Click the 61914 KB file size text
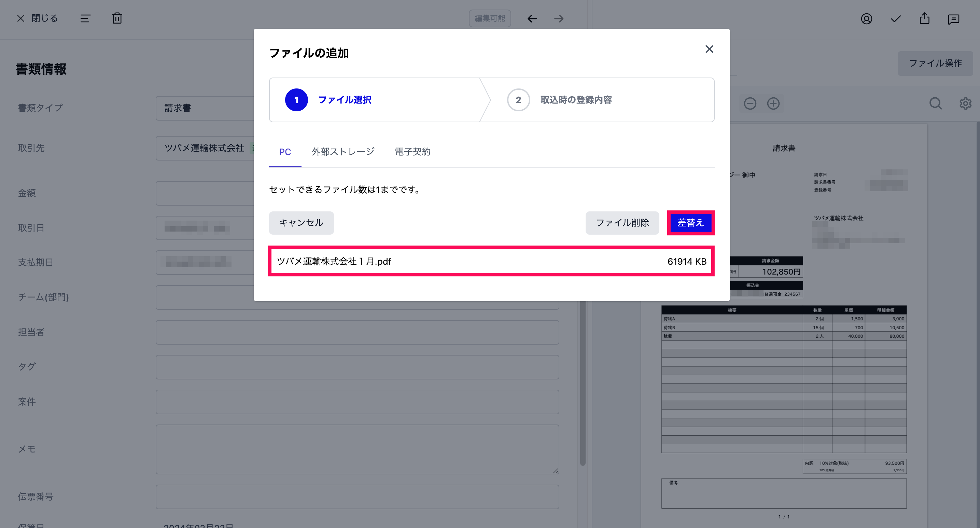The height and width of the screenshot is (528, 980). (x=687, y=262)
